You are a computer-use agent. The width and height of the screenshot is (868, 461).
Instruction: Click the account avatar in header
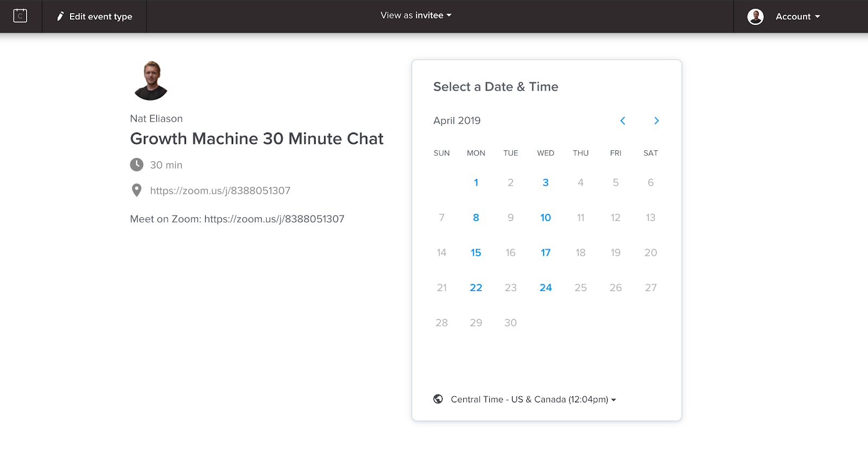[x=755, y=16]
